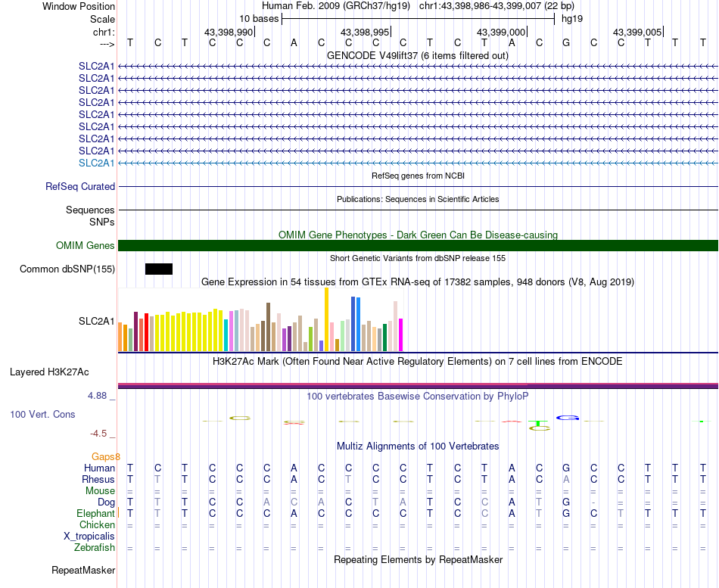The image size is (719, 588).
Task: Click 'Multiz Alignments of 100 Vertebrates' title
Action: coord(418,446)
